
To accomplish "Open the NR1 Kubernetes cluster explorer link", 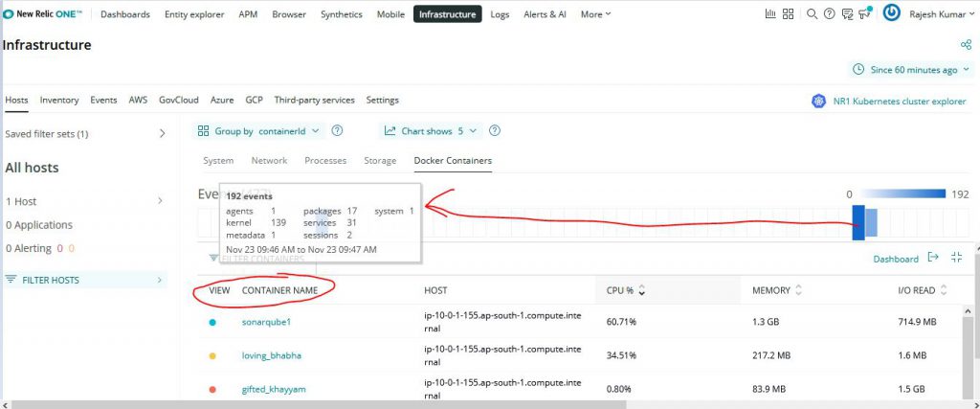I will (x=890, y=101).
